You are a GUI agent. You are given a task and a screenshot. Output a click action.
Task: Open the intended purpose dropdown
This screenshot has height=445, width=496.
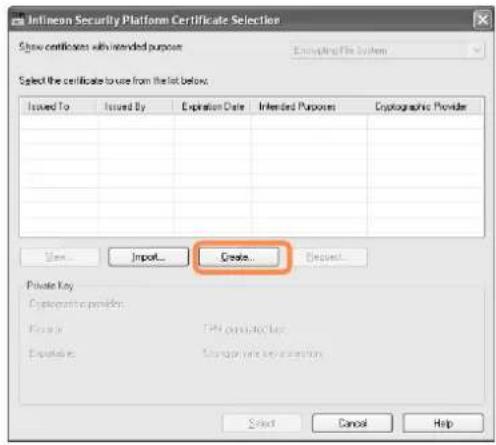387,50
